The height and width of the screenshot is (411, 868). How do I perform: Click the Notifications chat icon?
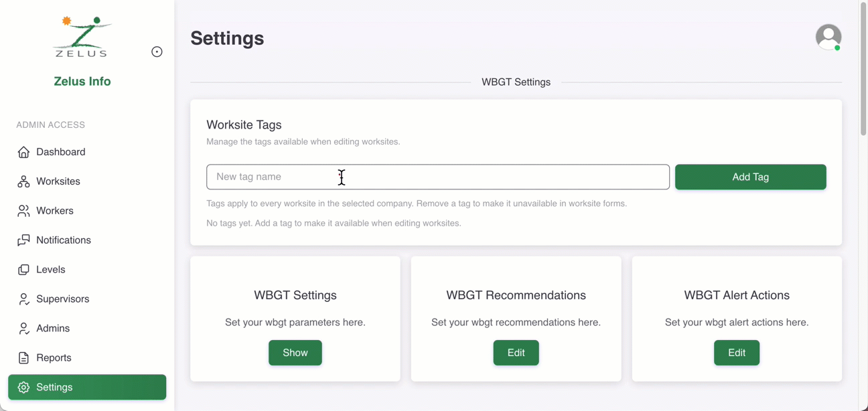click(x=24, y=240)
